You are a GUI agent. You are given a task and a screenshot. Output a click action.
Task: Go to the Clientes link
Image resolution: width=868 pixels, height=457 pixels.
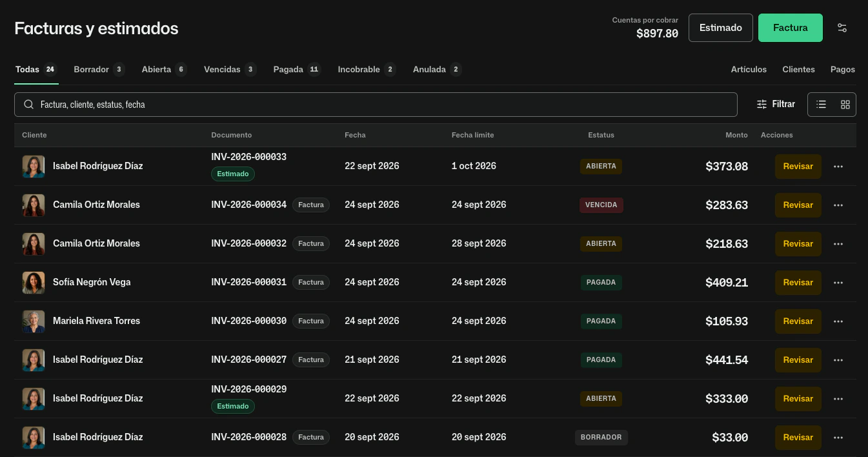point(798,69)
